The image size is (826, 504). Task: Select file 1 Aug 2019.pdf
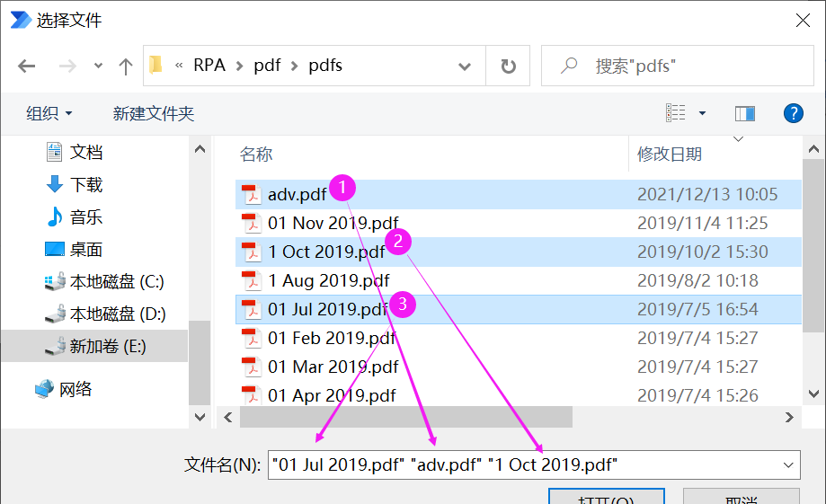[519, 280]
